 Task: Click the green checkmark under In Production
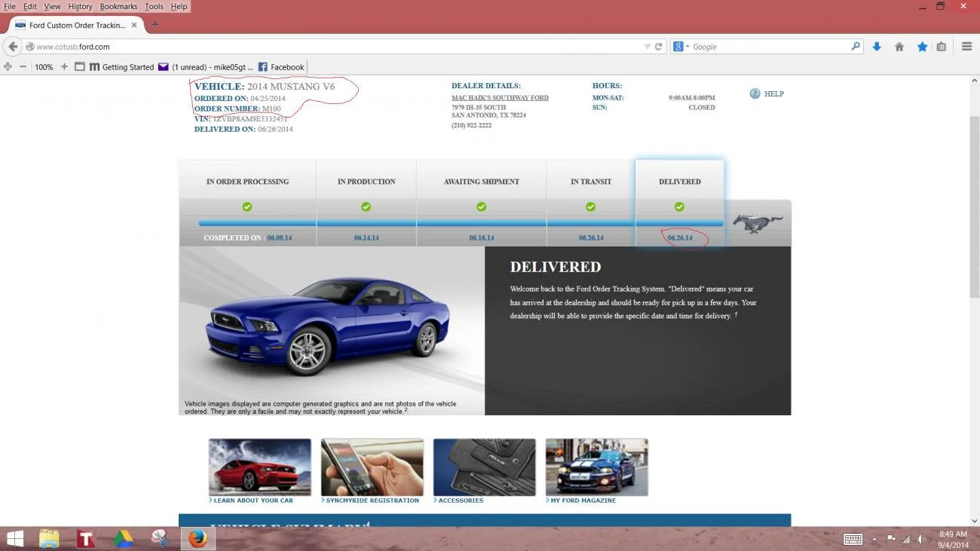pos(366,207)
